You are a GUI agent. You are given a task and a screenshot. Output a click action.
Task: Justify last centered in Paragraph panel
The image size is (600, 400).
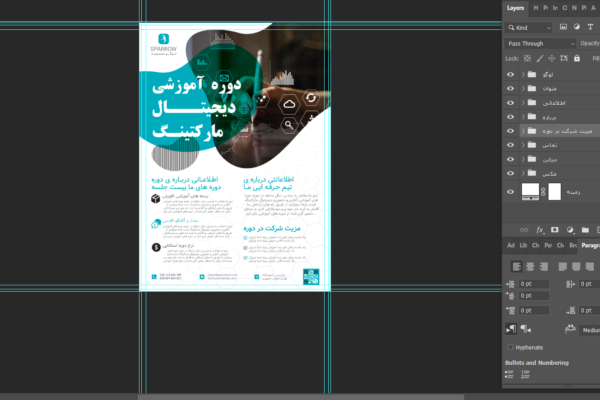(x=576, y=266)
